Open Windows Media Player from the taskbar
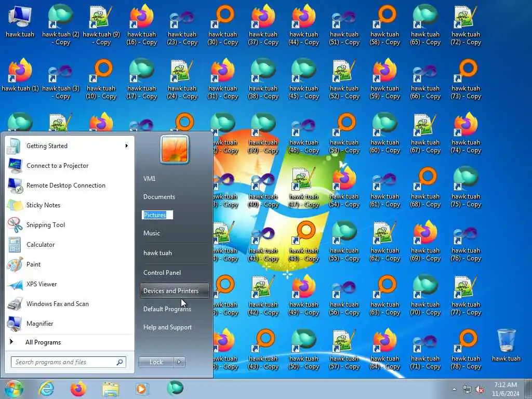Viewport: 532px width, 399px height. 142,389
